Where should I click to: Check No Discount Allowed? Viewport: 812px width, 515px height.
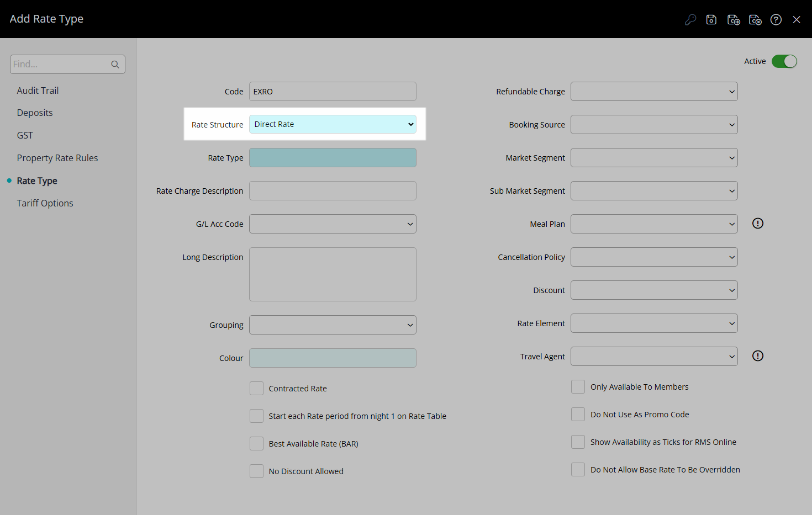(x=256, y=471)
